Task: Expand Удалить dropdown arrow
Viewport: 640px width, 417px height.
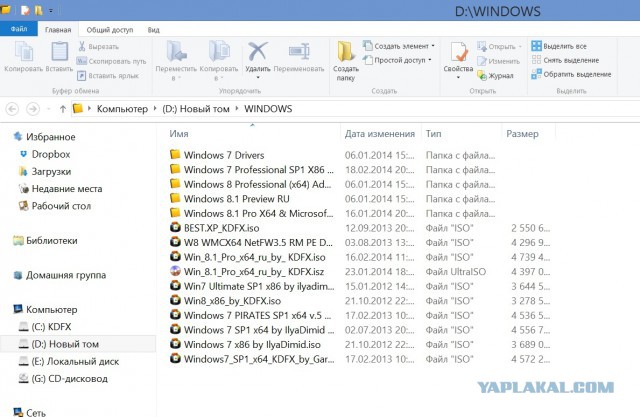Action: [258, 78]
